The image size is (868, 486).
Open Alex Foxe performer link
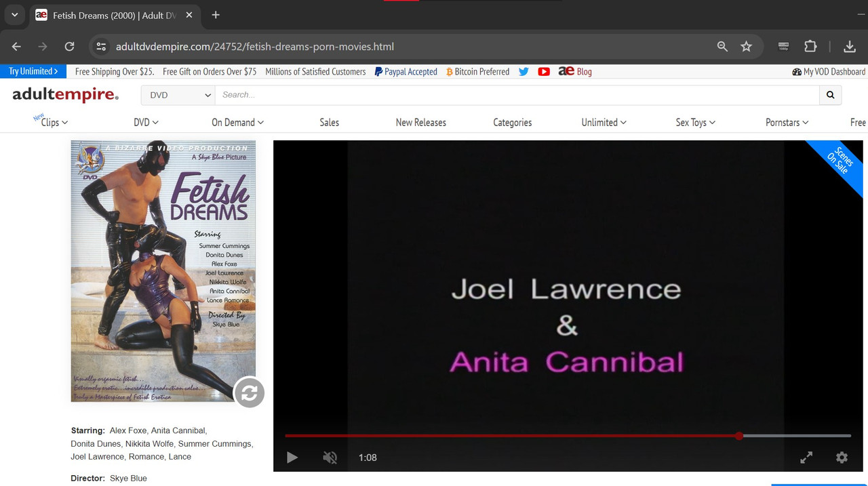[x=127, y=430]
